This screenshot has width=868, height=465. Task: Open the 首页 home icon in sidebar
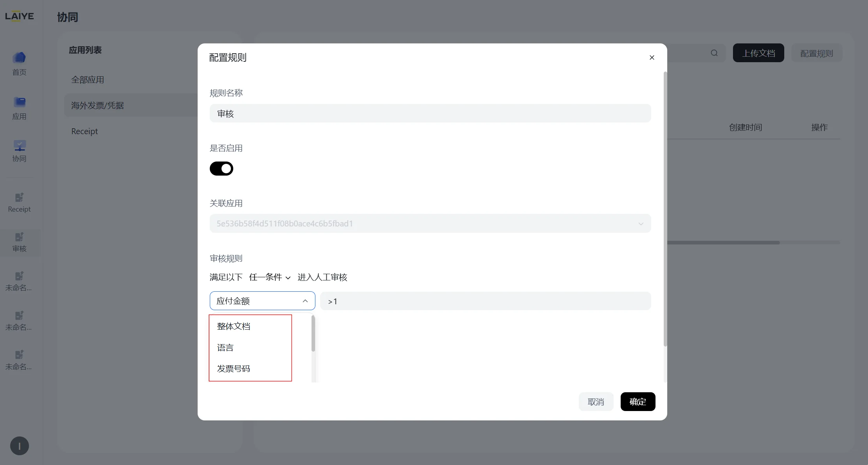pos(19,64)
